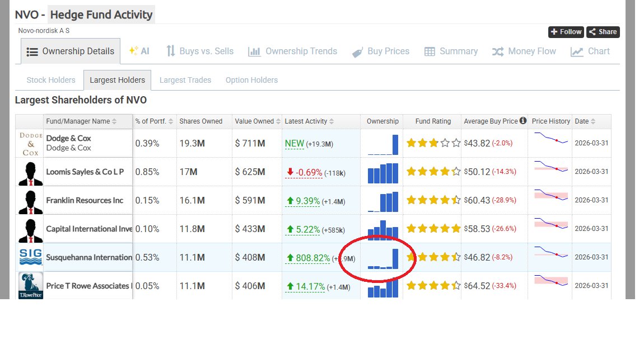Open Price T Rowe Associates link

89,286
